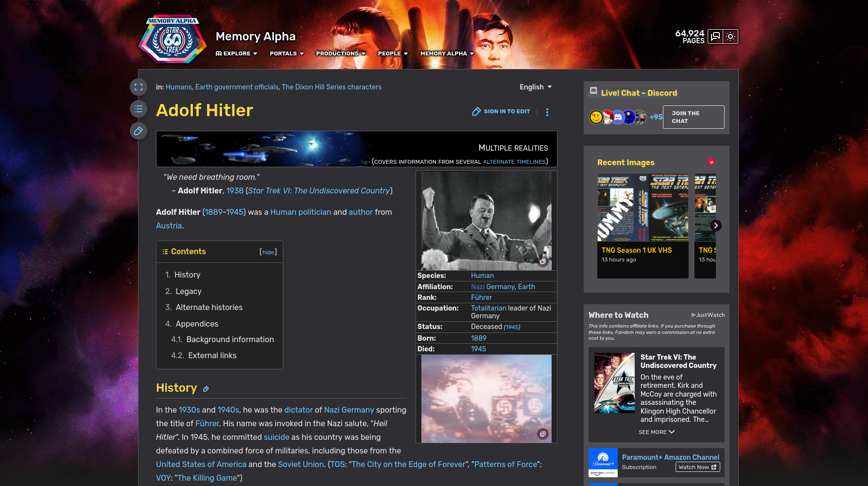Click the Star Trek VI movie poster thumbnail

coord(614,383)
